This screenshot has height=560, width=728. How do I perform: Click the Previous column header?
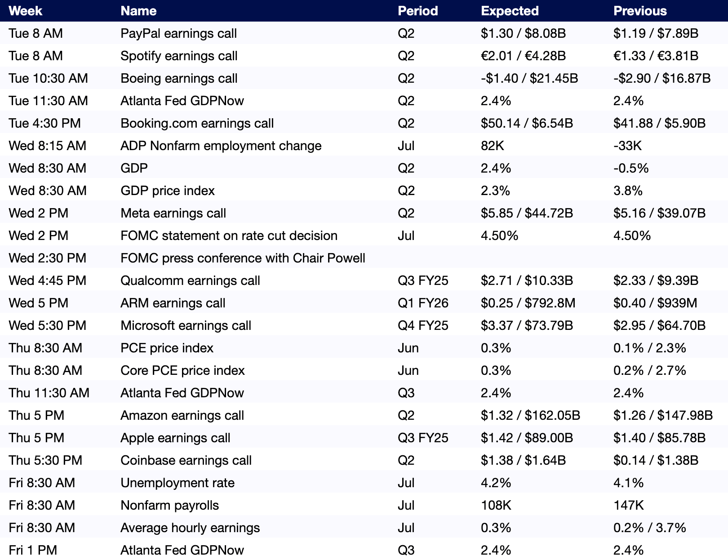point(640,11)
